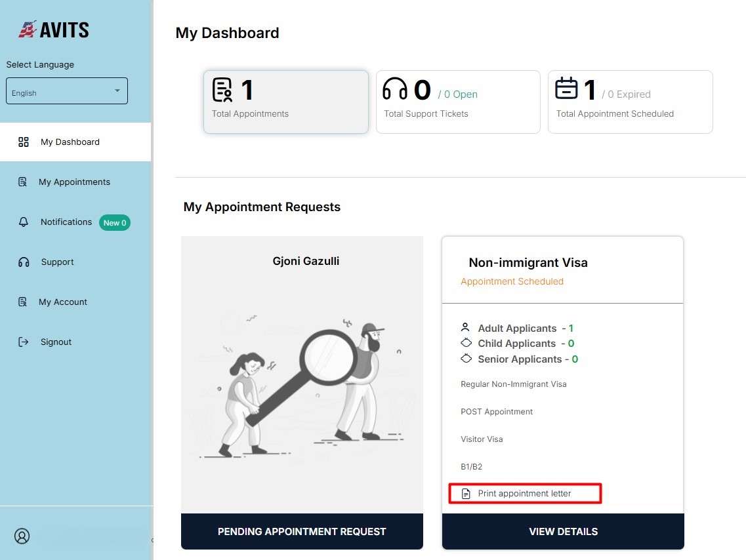Open the profile icon at bottom left
The image size is (746, 560).
pyautogui.click(x=22, y=536)
